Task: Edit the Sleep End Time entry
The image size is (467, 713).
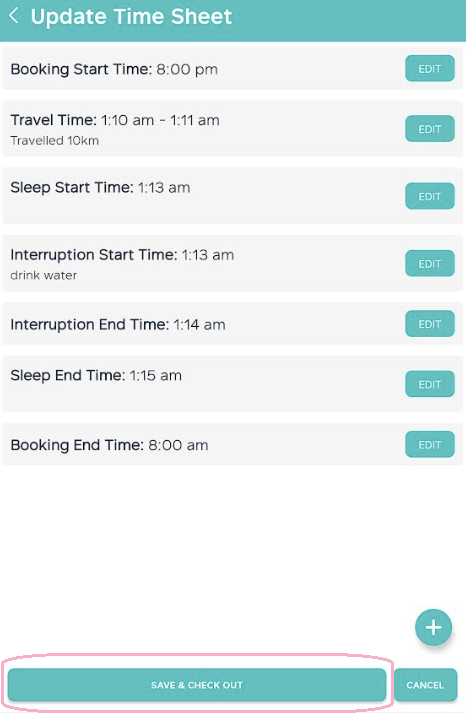Action: click(430, 384)
